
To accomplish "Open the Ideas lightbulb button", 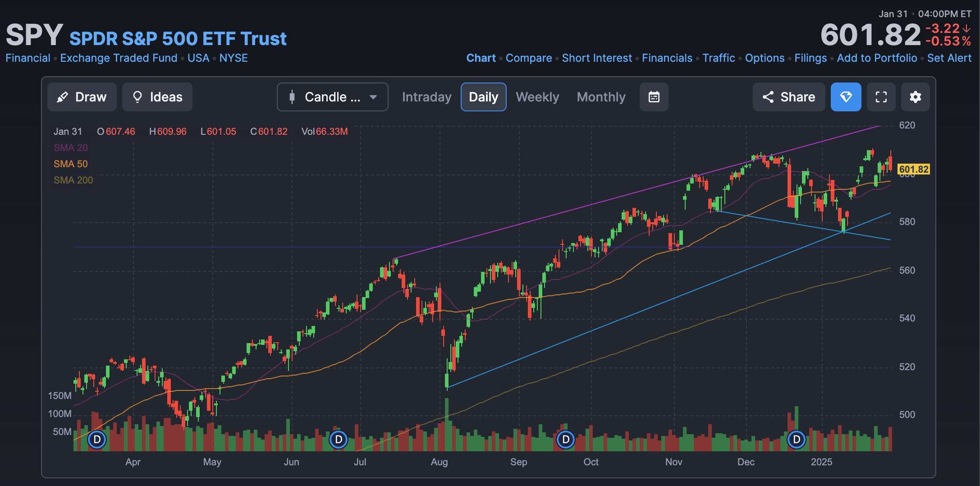I will click(x=157, y=97).
